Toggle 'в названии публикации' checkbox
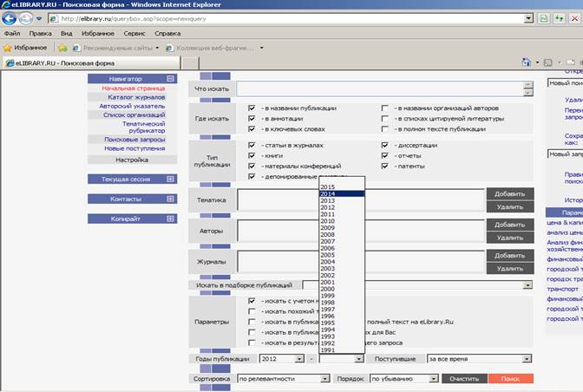This screenshot has height=392, width=583. pyautogui.click(x=252, y=108)
